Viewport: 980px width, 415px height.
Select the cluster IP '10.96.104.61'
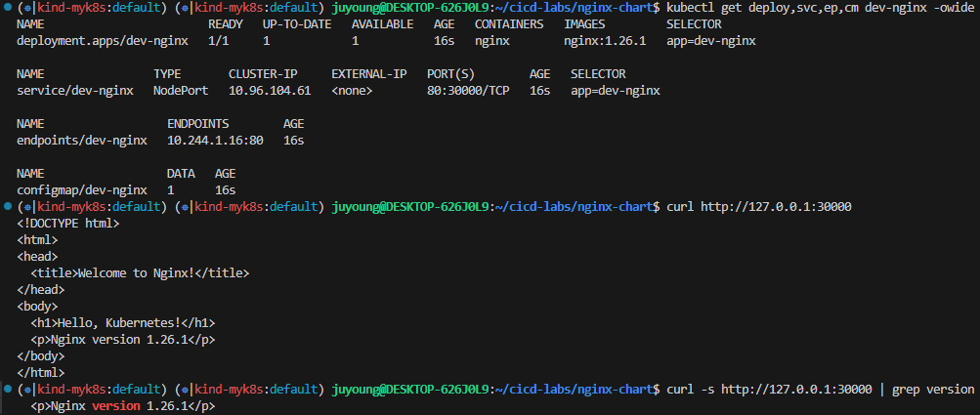pos(270,91)
